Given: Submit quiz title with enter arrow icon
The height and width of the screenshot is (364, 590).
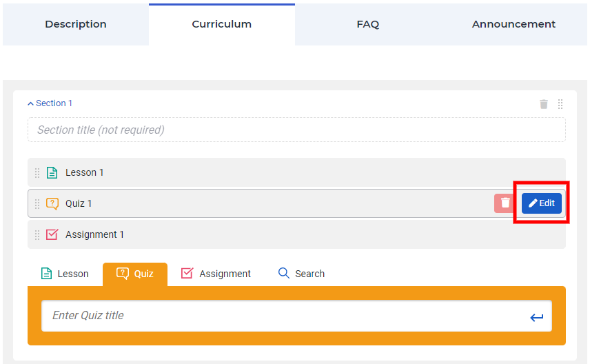Looking at the screenshot, I should 536,317.
